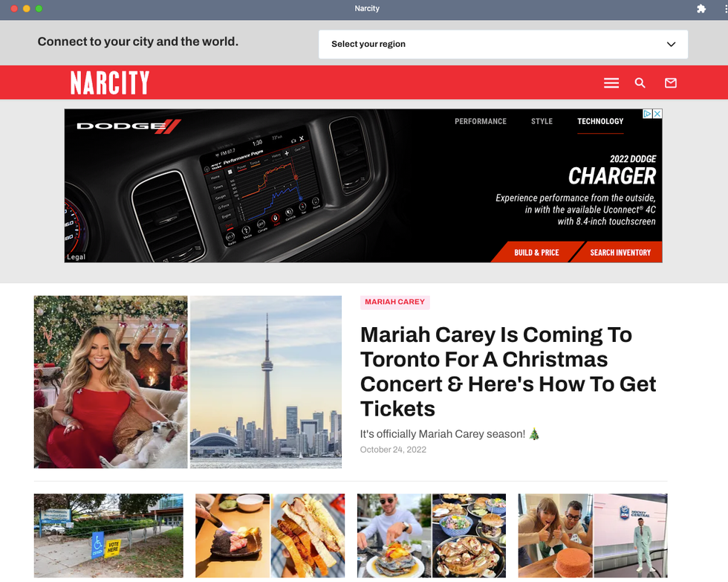728x582 pixels.
Task: Click the Legal link in the ad
Action: [76, 257]
